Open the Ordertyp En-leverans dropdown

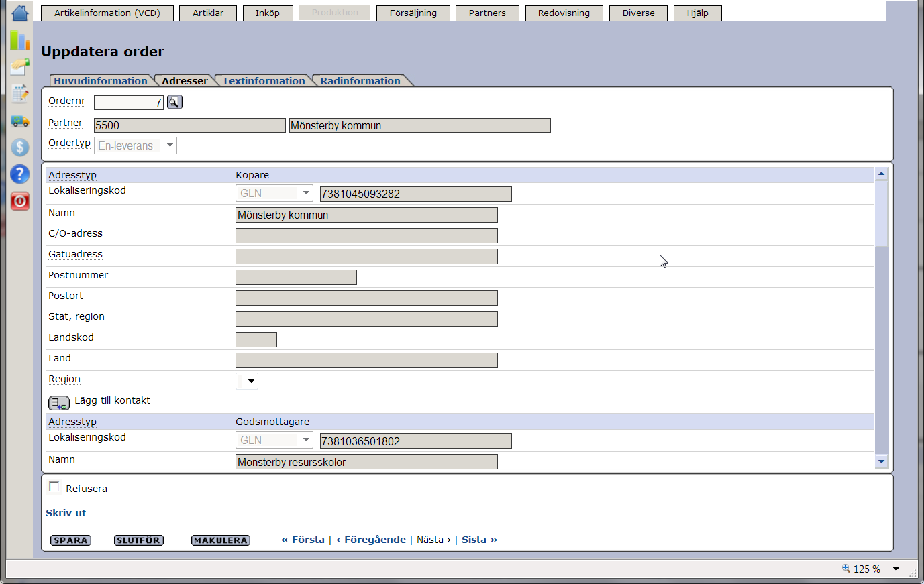coord(136,145)
